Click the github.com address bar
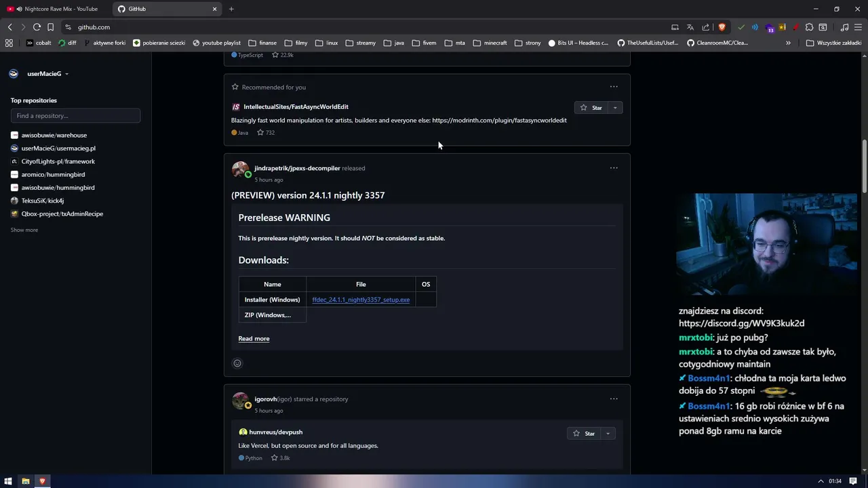Screen dimensions: 868x488 click(x=366, y=27)
